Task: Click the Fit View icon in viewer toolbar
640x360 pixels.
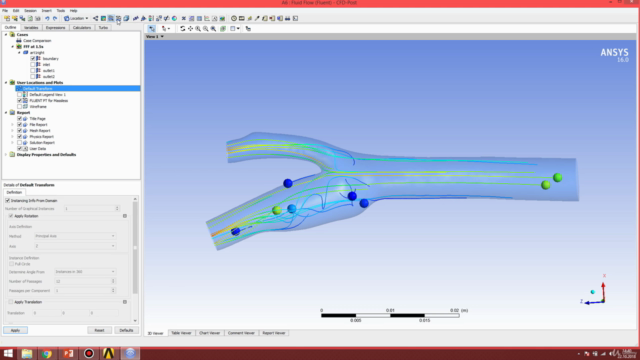Action: point(213,29)
